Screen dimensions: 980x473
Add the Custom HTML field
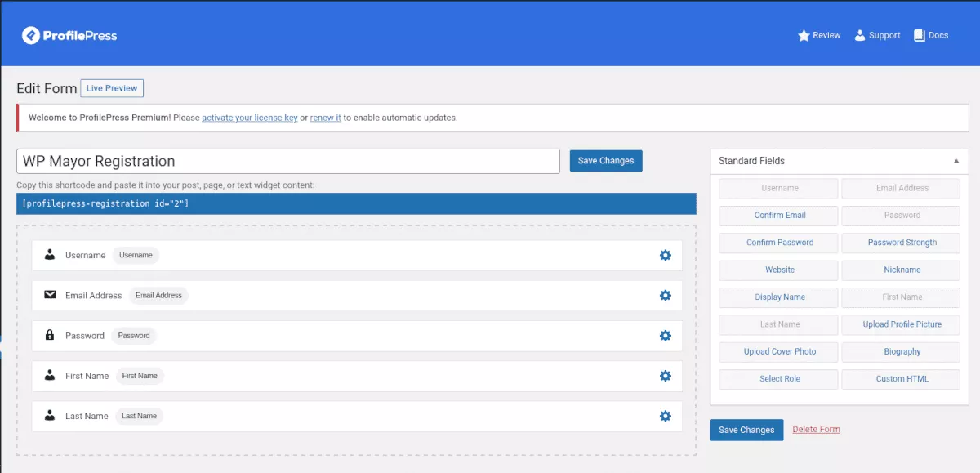tap(902, 379)
